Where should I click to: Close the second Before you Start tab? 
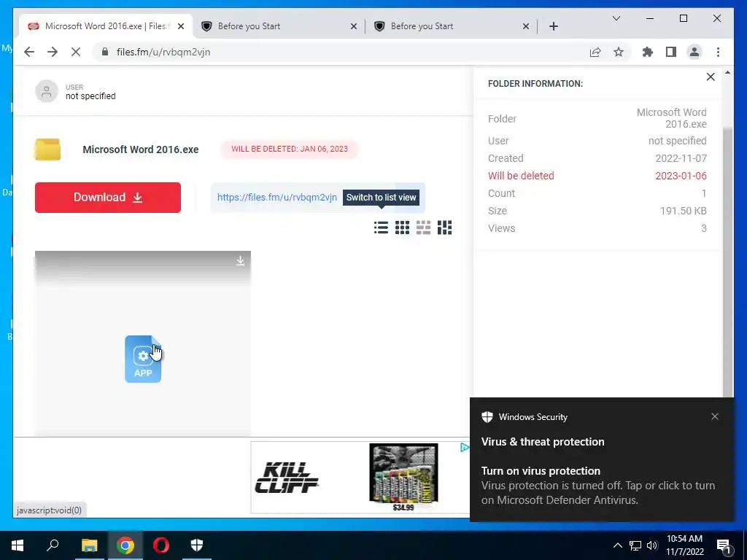[x=354, y=26]
